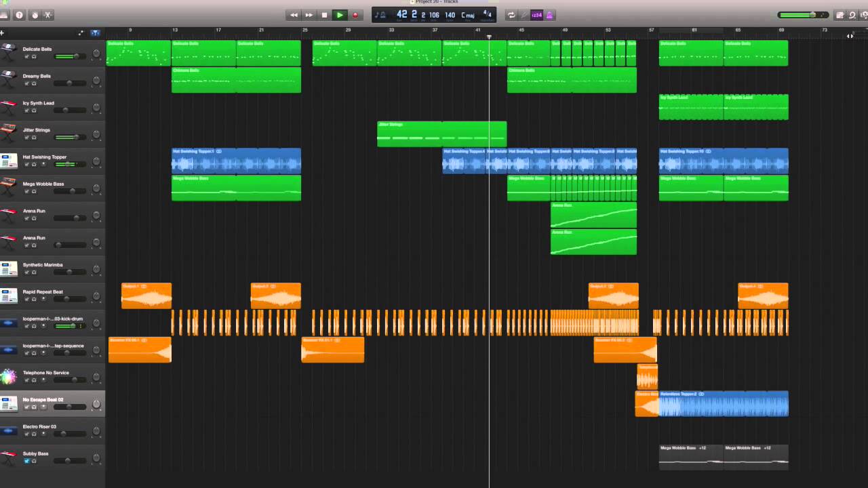Select Hat Swishing Topper drum machine icon
This screenshot has width=868, height=488.
[8, 161]
